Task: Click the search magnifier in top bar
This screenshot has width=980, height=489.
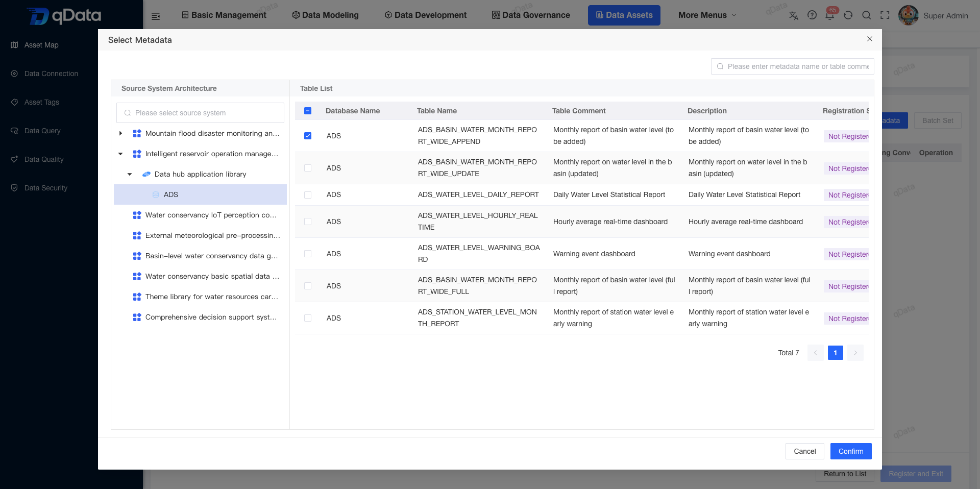Action: tap(867, 15)
